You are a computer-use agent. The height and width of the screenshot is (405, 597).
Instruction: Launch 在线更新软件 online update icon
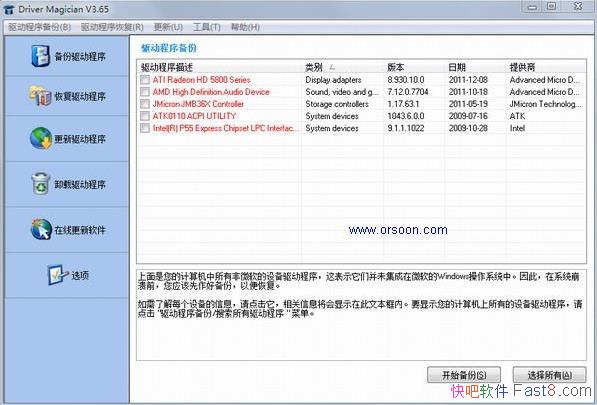click(x=41, y=229)
